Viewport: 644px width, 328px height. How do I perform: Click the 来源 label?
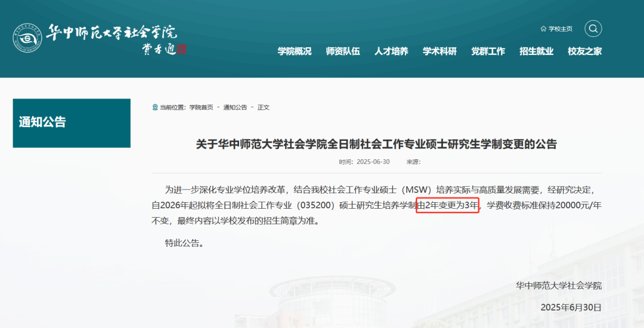tap(414, 162)
